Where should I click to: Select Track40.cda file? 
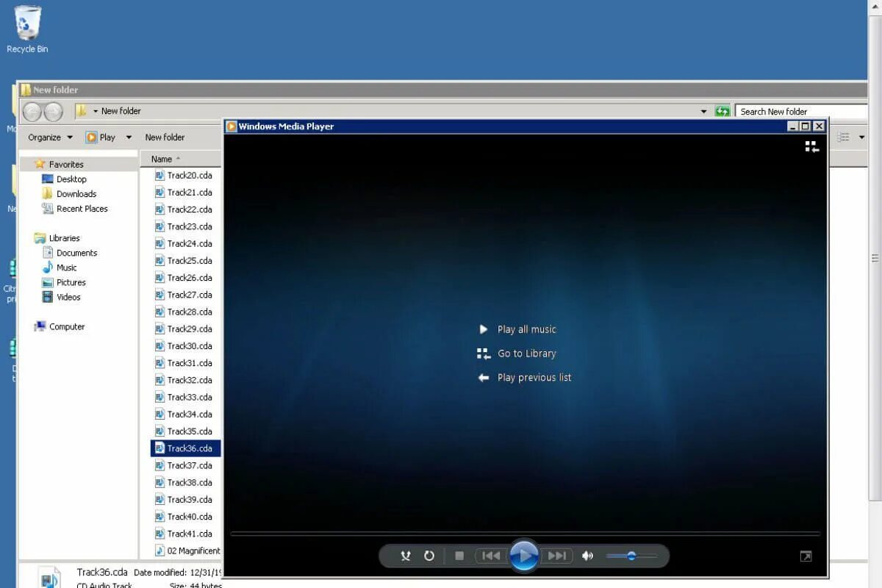(x=184, y=516)
